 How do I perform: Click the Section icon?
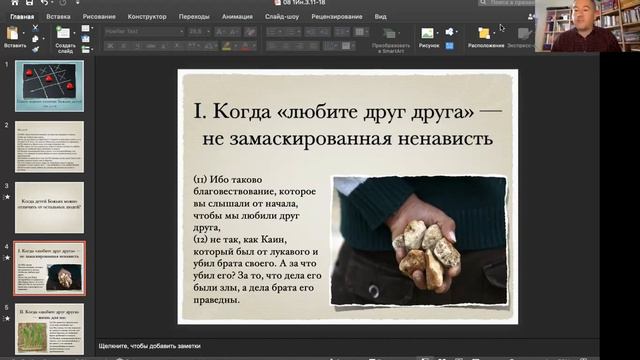pyautogui.click(x=85, y=49)
